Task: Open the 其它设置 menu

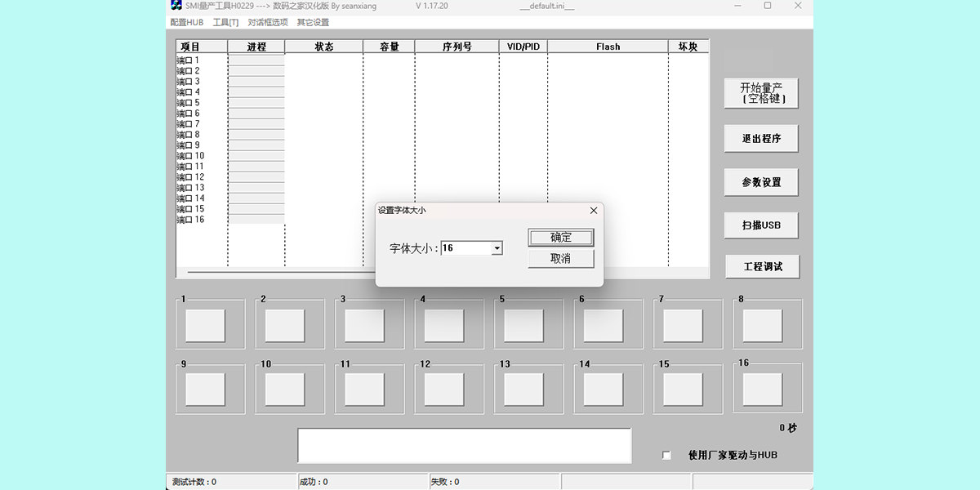Action: coord(313,22)
